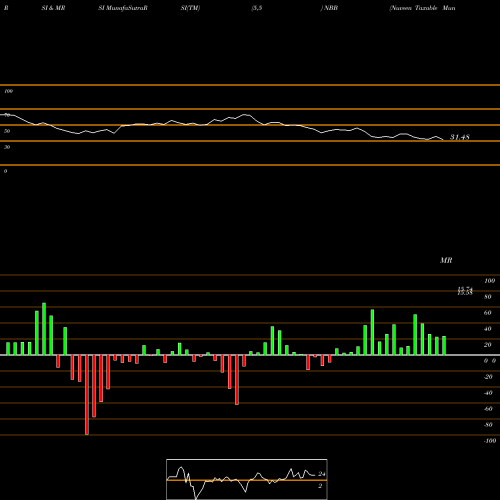Click the 80 label on the MR axis
The image size is (500, 500).
488,297
